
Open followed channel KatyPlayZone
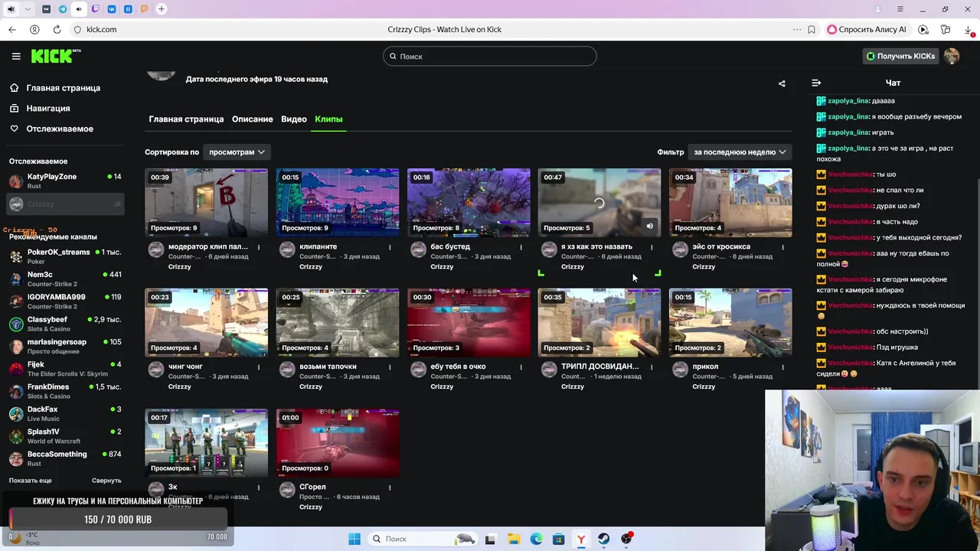(x=65, y=181)
